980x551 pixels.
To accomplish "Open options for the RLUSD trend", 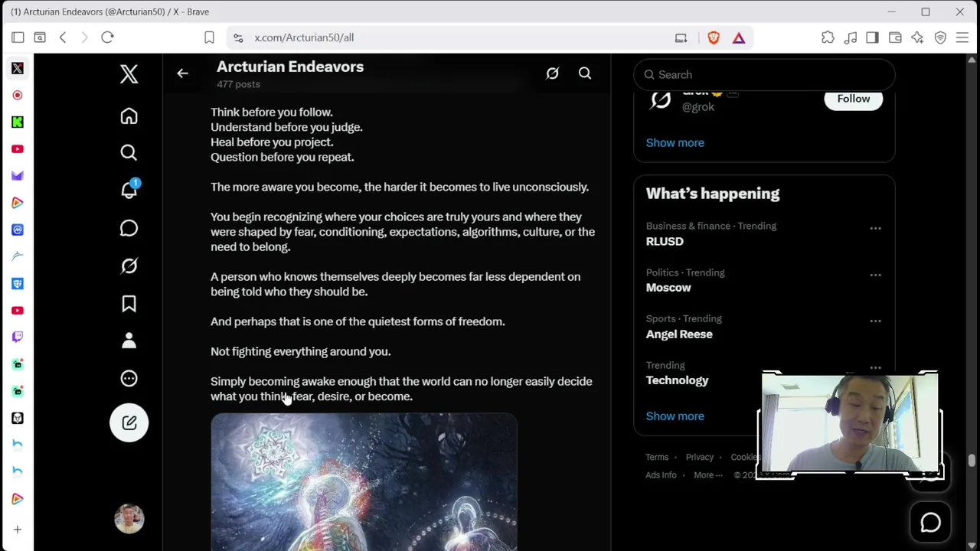I will (875, 228).
